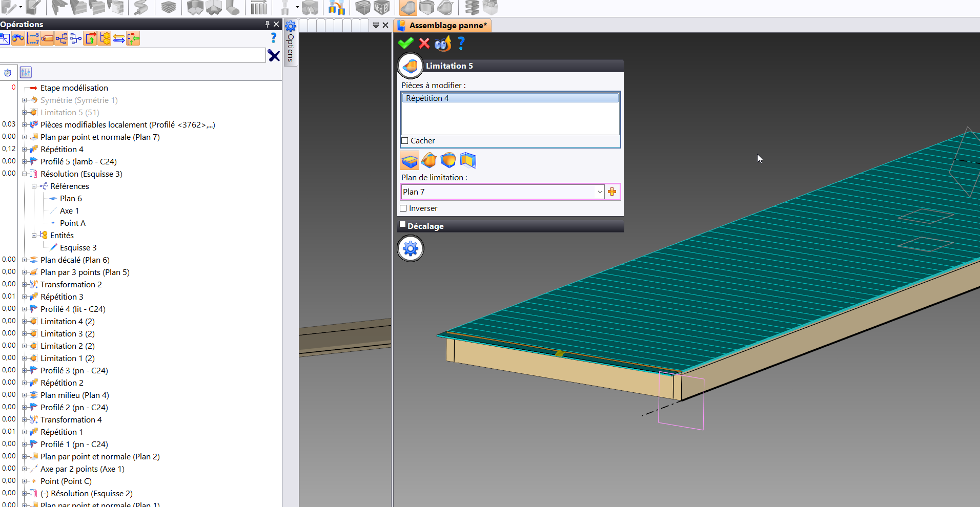
Task: Open the tab list dropdown arrow beside document tabs
Action: click(376, 25)
